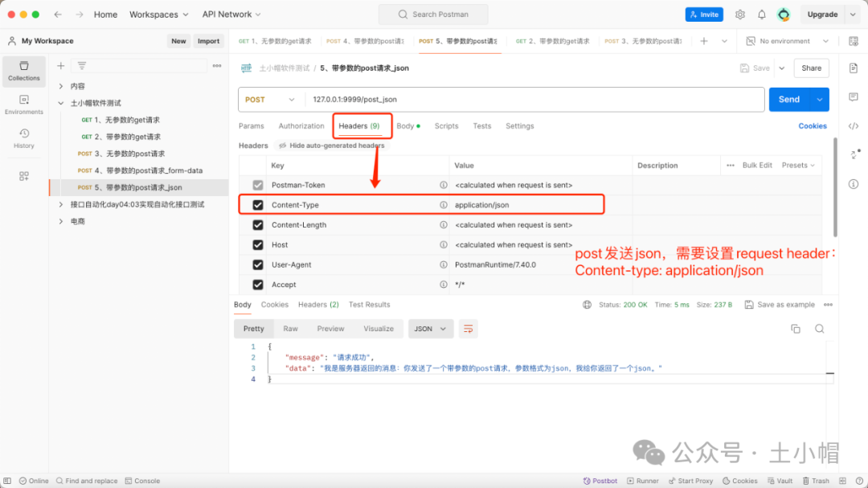
Task: Open the environment quick look icon
Action: (x=854, y=41)
